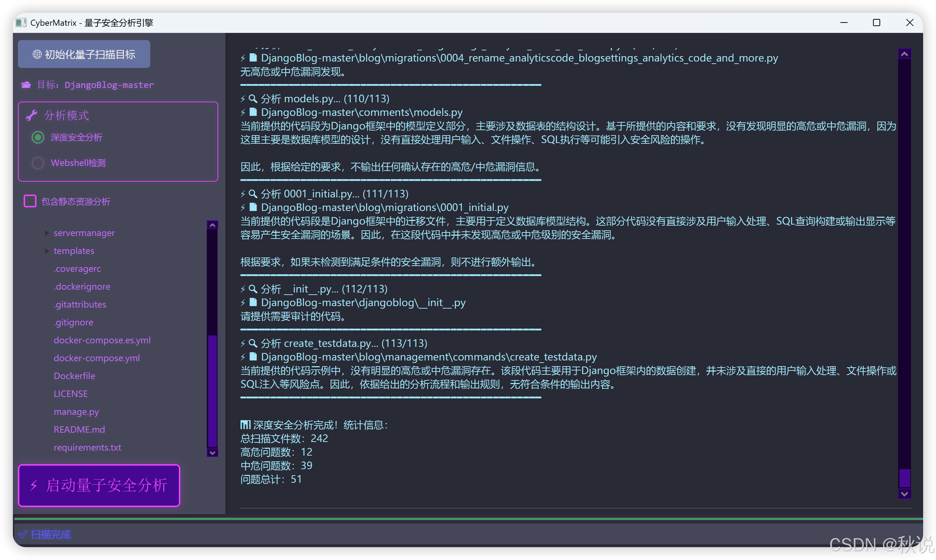Select README.md in the file list

[x=79, y=429]
